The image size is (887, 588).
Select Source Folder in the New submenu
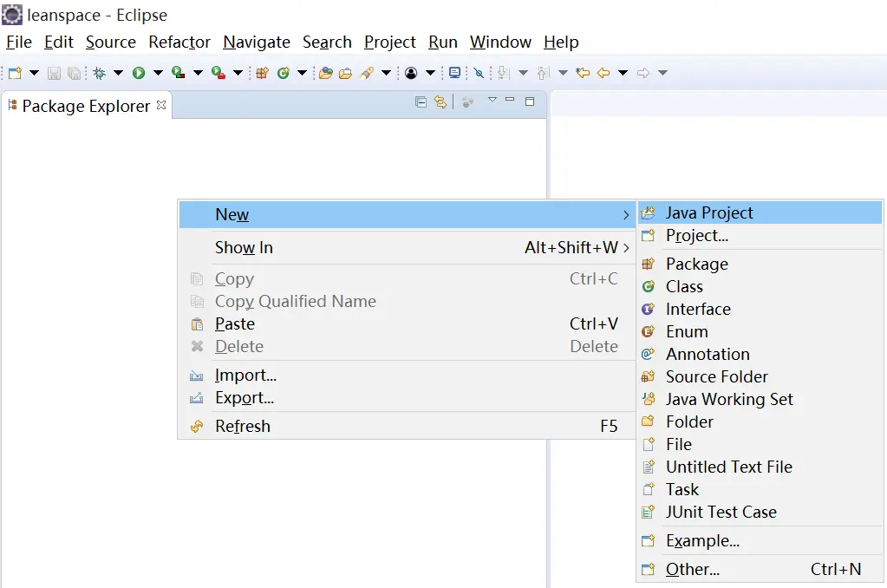760,377
